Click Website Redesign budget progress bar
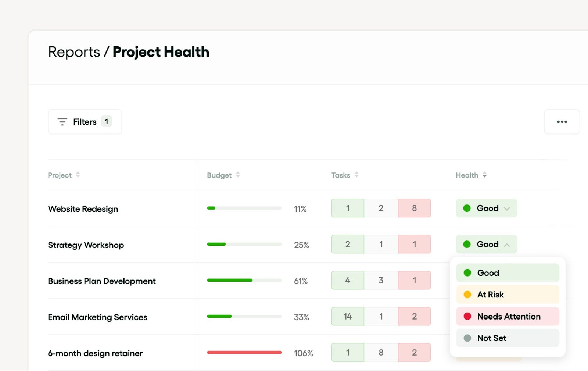Screen dimensions: 588x371 pyautogui.click(x=244, y=208)
